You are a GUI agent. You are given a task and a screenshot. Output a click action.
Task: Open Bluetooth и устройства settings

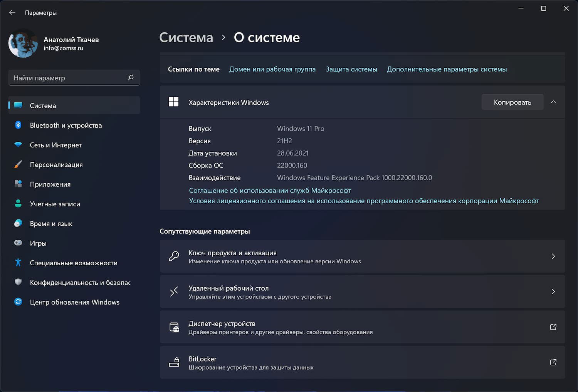coord(66,125)
